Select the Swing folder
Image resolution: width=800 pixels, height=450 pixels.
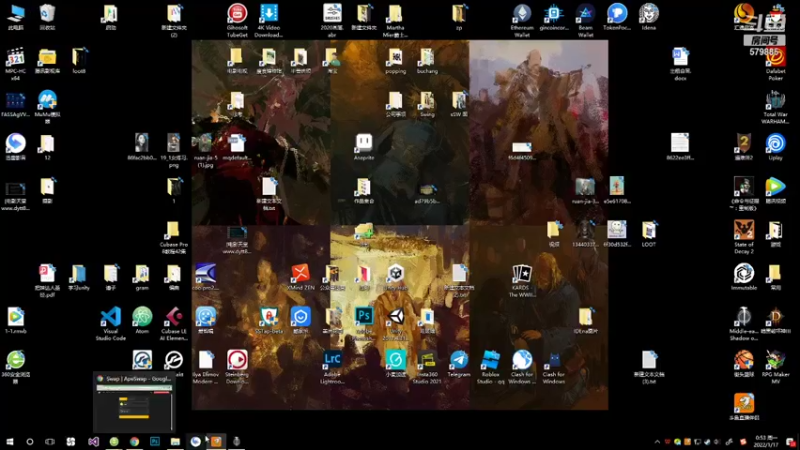coord(427,104)
